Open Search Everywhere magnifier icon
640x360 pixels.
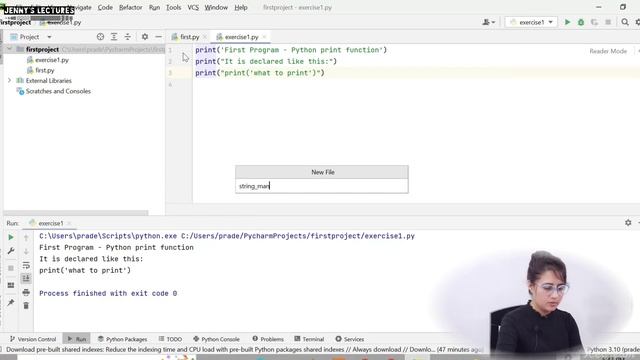(625, 22)
